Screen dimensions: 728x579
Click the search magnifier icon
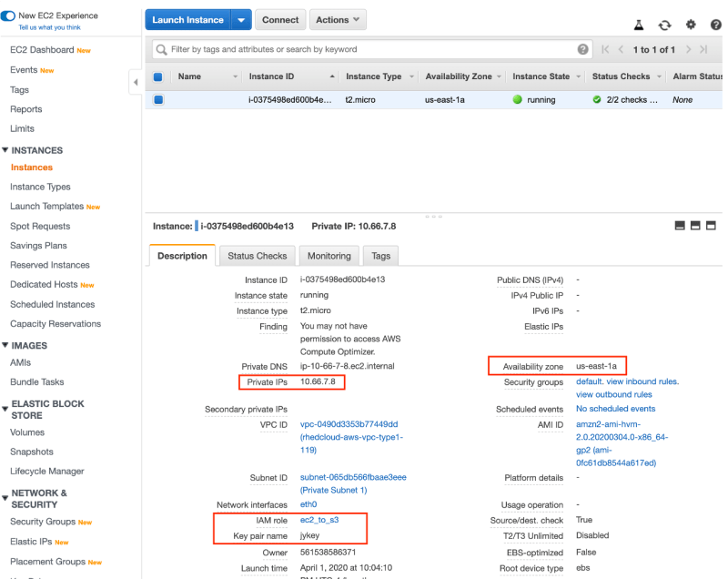click(161, 49)
